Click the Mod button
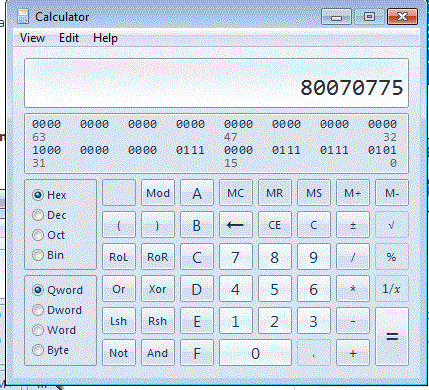 pos(158,193)
